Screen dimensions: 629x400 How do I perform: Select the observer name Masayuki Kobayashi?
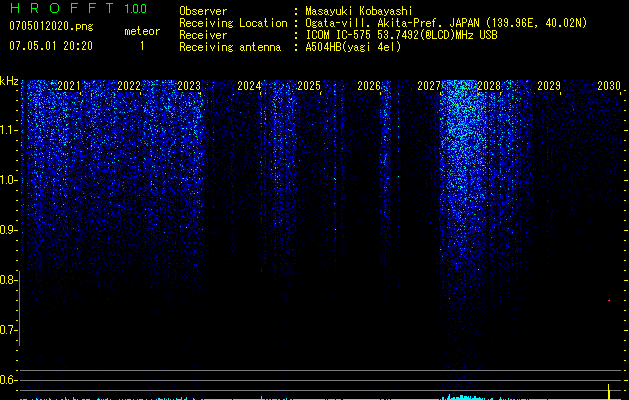click(359, 11)
